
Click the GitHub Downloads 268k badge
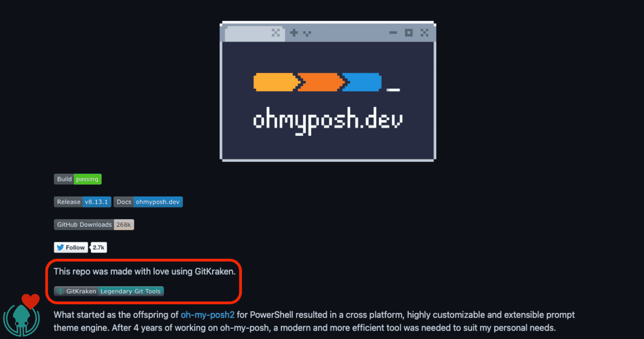[x=94, y=225]
